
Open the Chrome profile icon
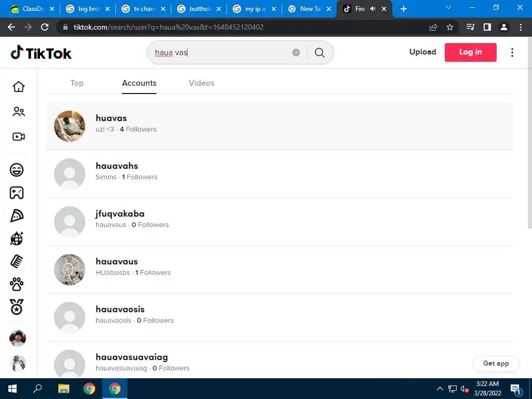(x=504, y=27)
